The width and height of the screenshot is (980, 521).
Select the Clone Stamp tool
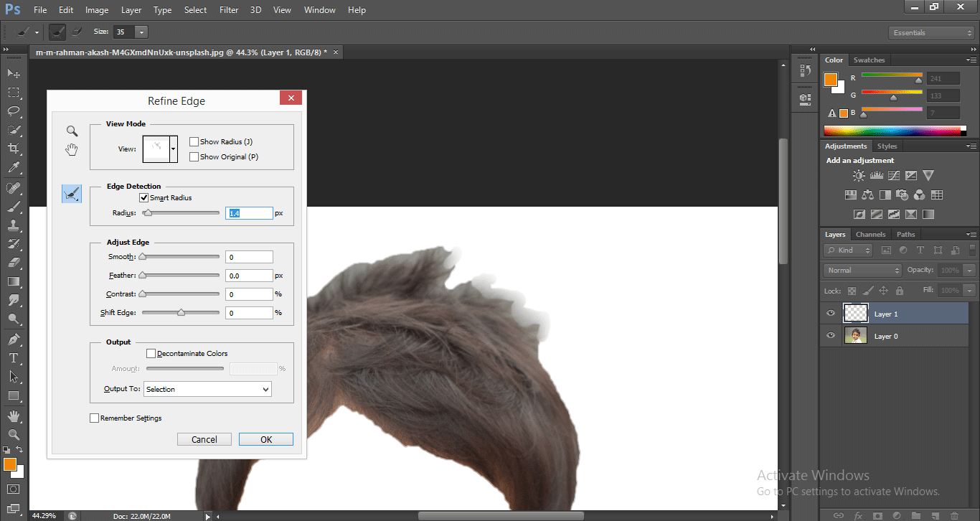point(14,225)
